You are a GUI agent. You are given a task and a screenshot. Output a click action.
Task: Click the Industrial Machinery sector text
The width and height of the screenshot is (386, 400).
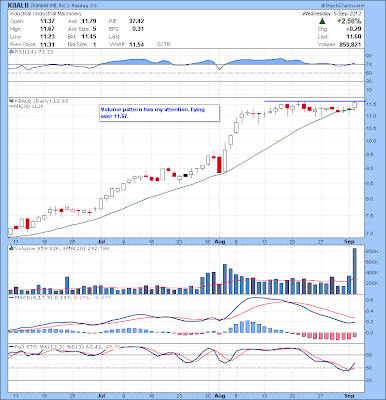tap(46, 14)
